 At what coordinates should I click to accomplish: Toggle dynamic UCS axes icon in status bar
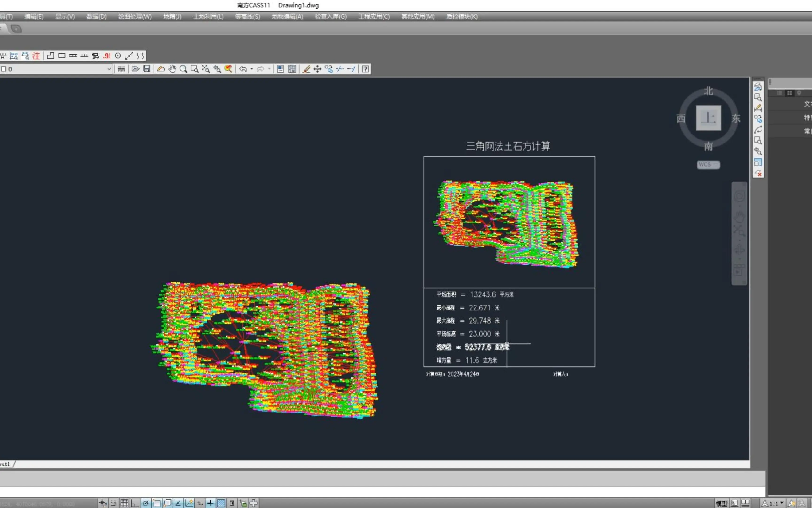click(x=189, y=503)
